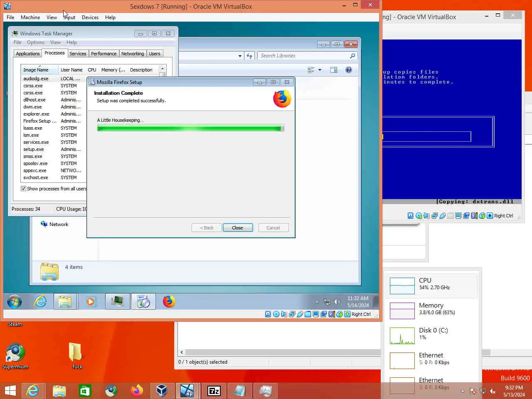Click Action Center flag icon in host tray
Image resolution: width=532 pixels, height=399 pixels.
coord(473,391)
